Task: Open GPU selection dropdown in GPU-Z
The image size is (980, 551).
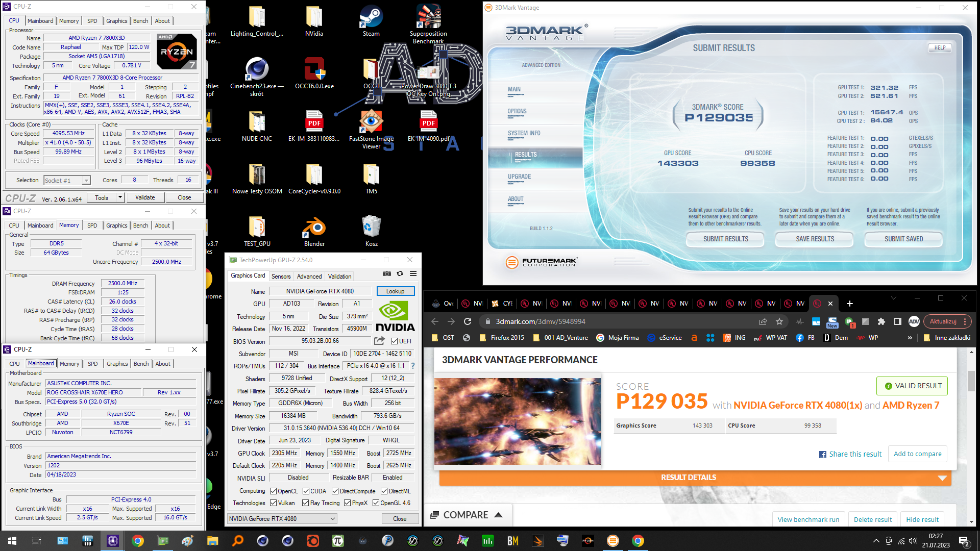Action: coord(282,519)
